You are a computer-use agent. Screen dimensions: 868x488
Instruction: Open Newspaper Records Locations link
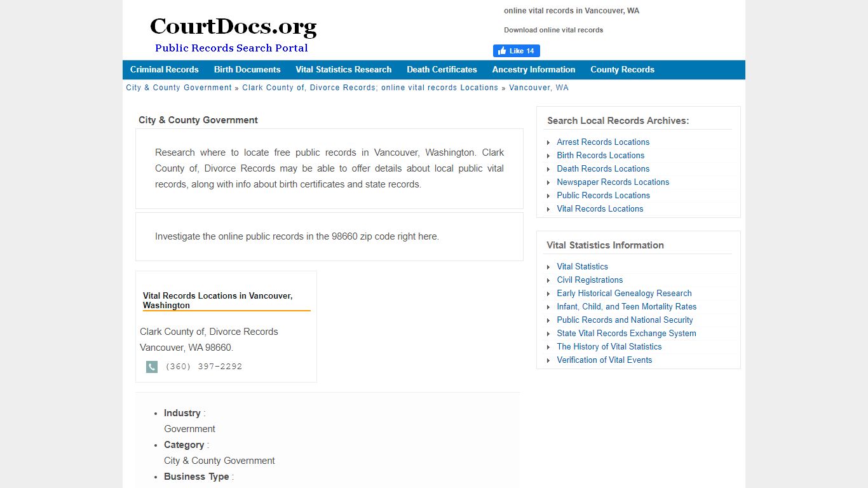coord(613,182)
